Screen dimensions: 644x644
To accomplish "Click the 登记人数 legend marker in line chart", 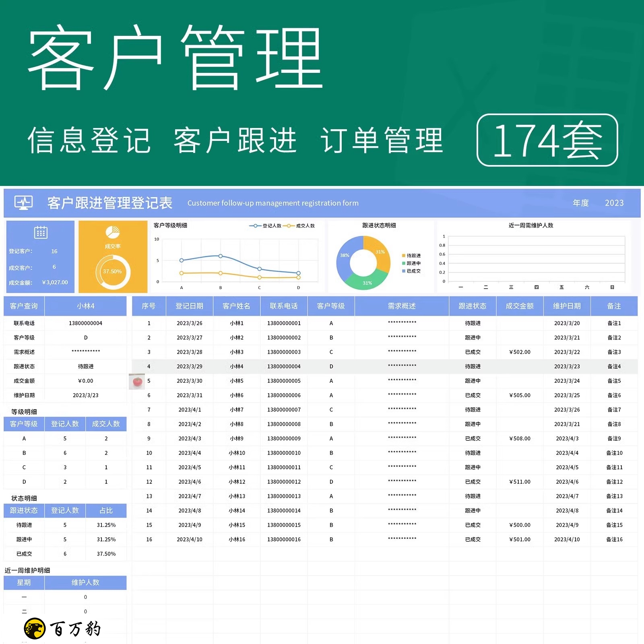I will pos(255,226).
